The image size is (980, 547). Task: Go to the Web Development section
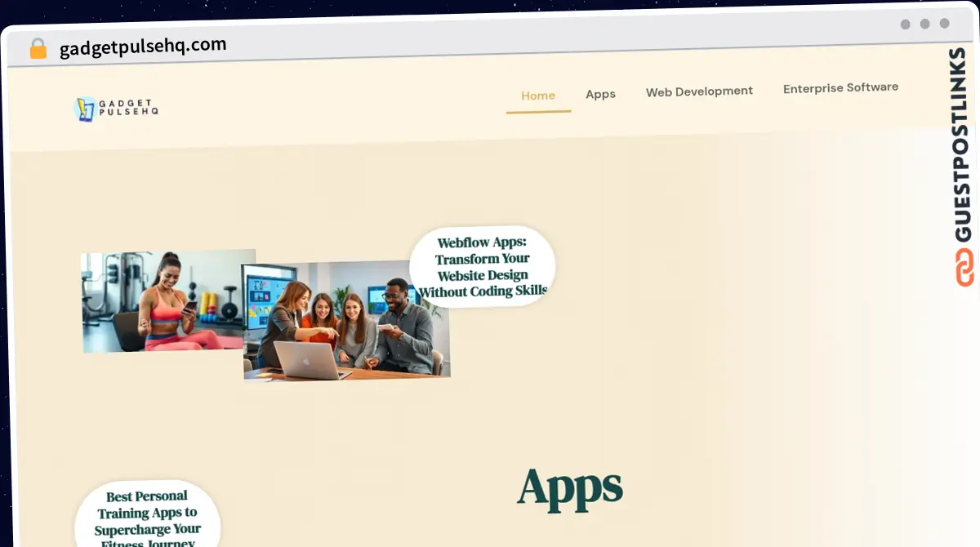(699, 91)
